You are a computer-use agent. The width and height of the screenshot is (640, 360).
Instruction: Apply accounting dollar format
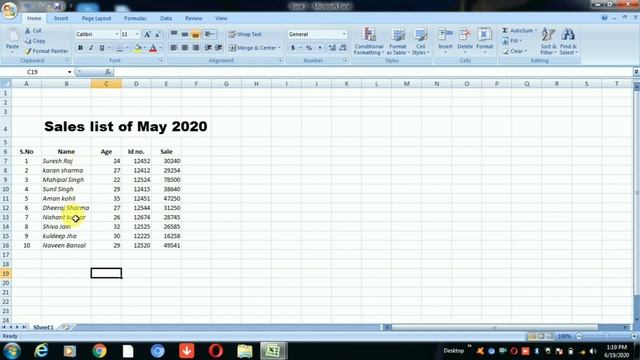(293, 48)
